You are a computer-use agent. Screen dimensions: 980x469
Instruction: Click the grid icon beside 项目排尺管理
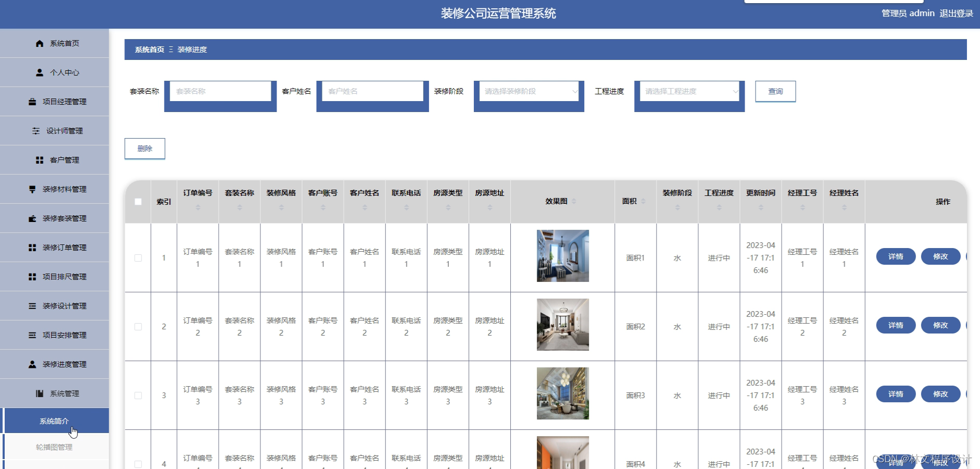click(x=32, y=277)
